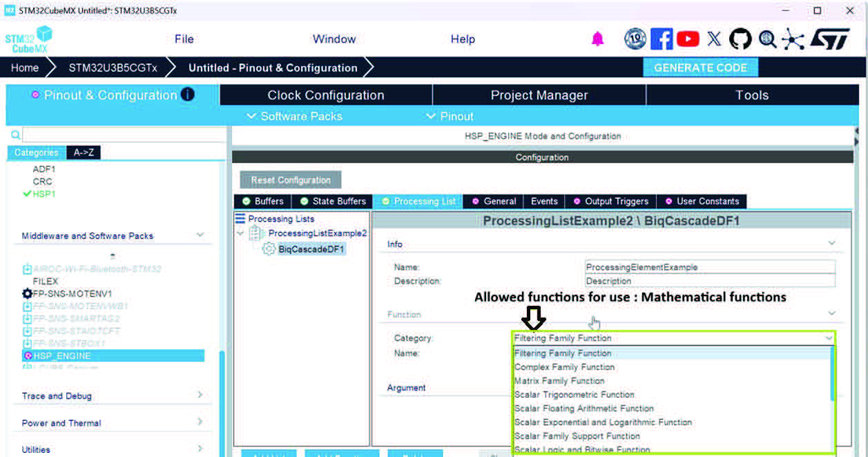Screen dimensions: 868x457
Task: Click the STM32CubeMX logo
Action: 28,39
